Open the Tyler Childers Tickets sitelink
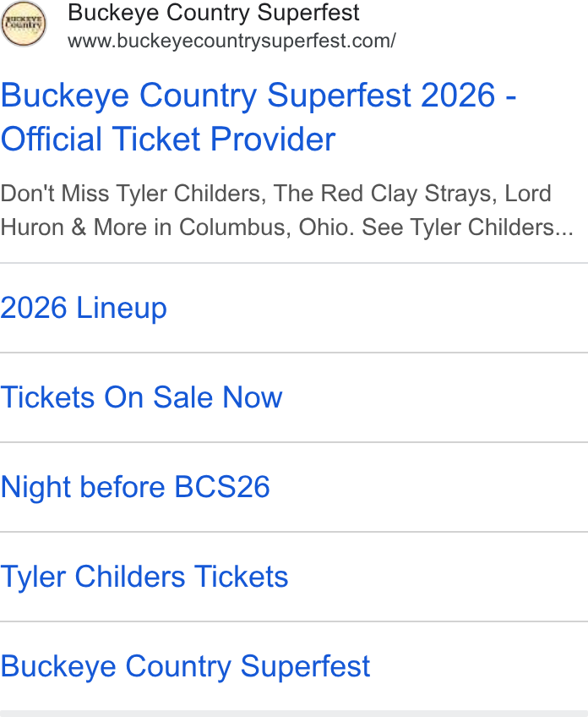Viewport: 588px width, 717px height. pyautogui.click(x=144, y=576)
